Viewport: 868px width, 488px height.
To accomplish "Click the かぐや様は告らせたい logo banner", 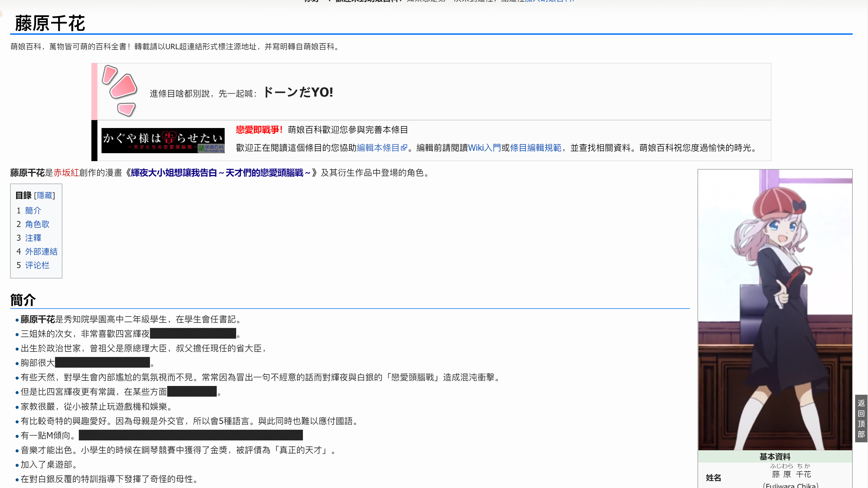I will click(163, 140).
